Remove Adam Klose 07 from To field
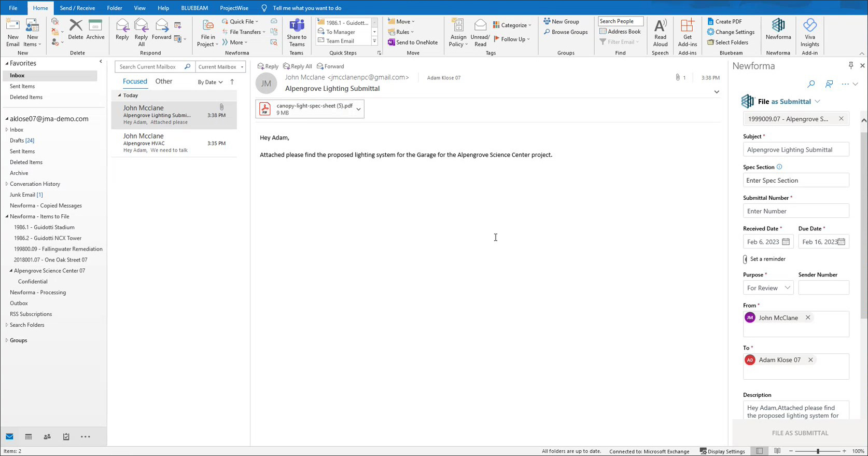 tap(810, 360)
